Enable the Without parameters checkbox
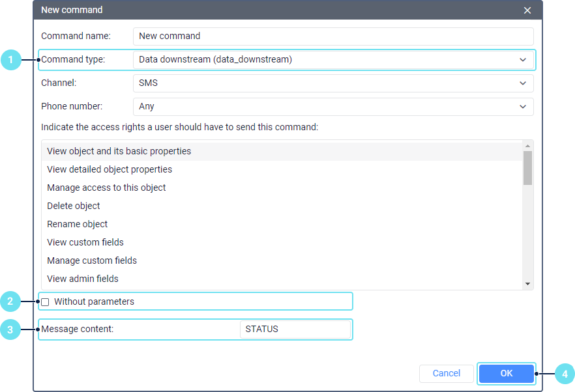This screenshot has width=575, height=392. point(45,302)
